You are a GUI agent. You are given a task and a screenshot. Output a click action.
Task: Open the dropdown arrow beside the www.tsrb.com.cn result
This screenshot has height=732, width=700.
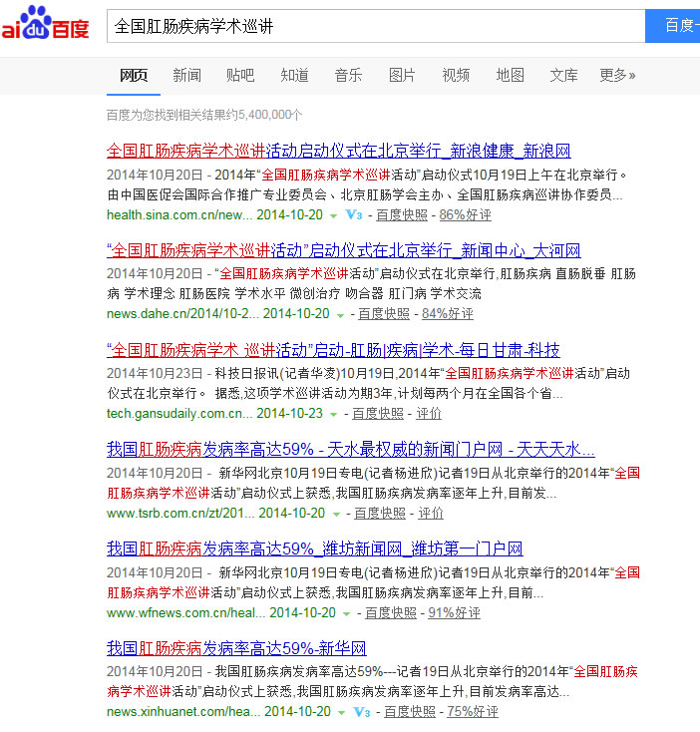coord(336,514)
